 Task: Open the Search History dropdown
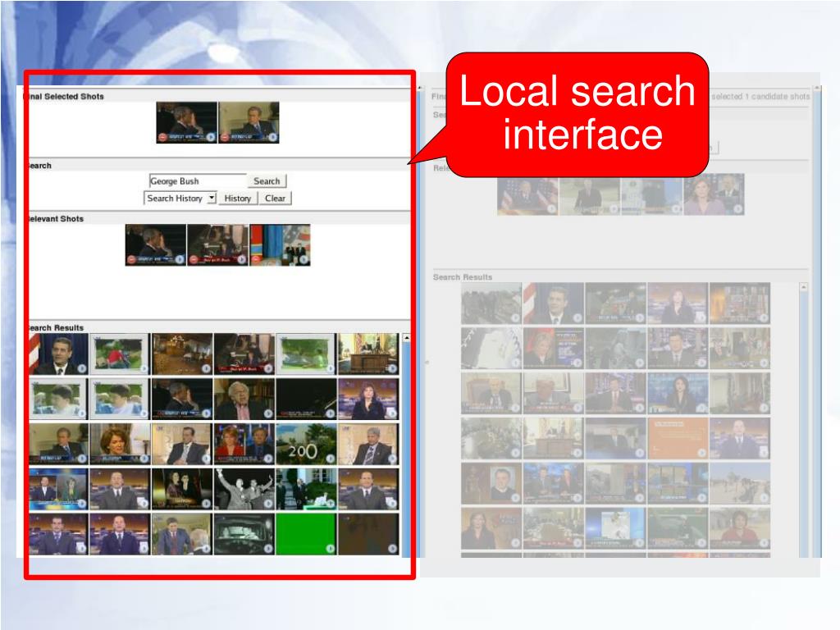pos(180,199)
